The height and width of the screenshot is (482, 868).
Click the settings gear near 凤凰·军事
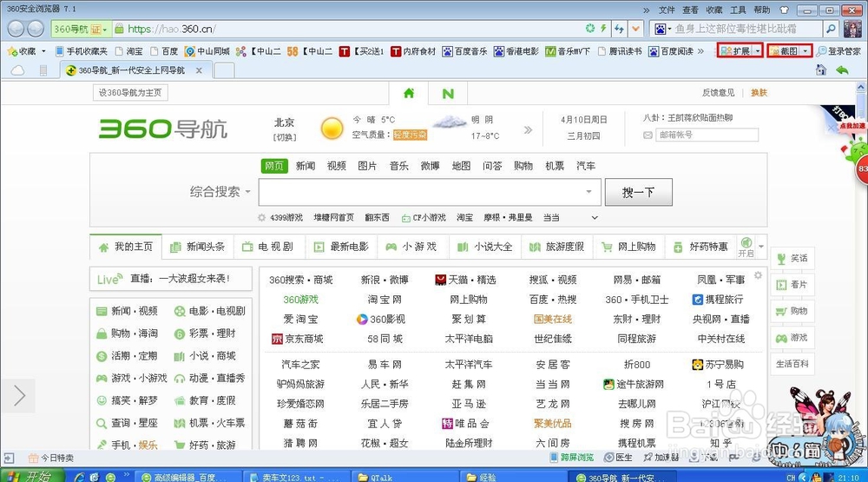click(x=758, y=275)
